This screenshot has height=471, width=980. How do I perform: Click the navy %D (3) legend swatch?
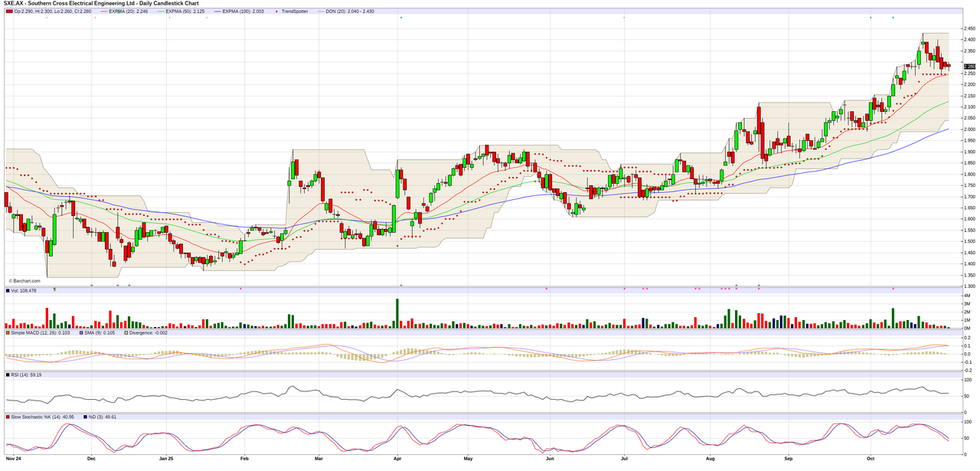point(85,417)
